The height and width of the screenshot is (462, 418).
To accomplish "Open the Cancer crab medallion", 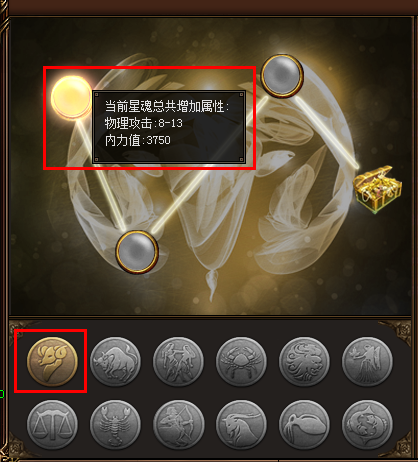I will (241, 361).
